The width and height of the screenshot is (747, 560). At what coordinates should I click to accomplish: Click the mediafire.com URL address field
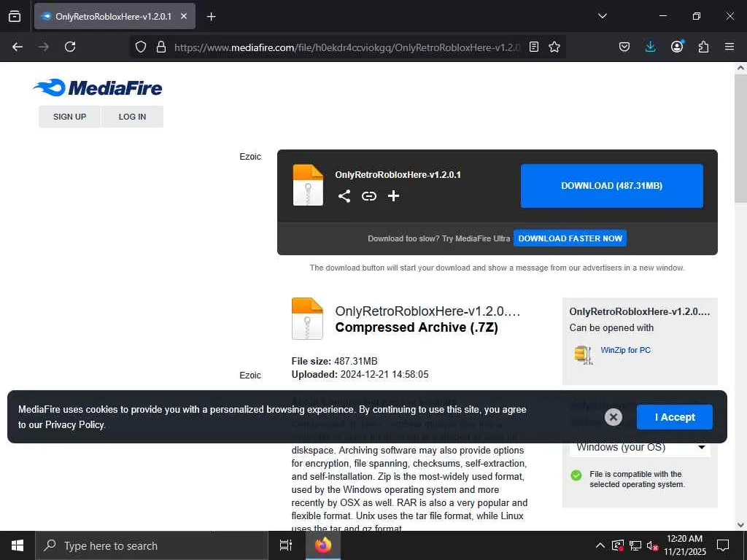[347, 47]
